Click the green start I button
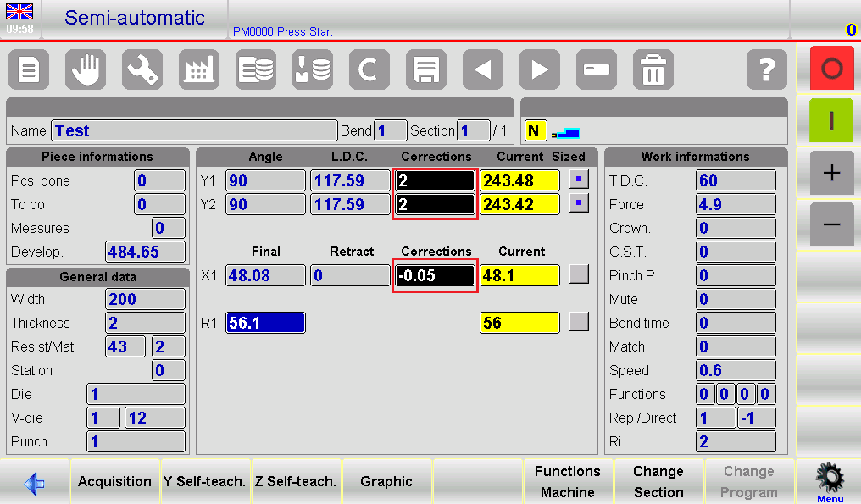 pyautogui.click(x=831, y=120)
